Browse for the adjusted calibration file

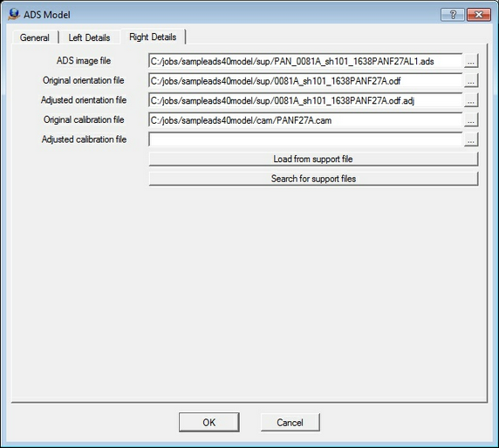pyautogui.click(x=471, y=139)
